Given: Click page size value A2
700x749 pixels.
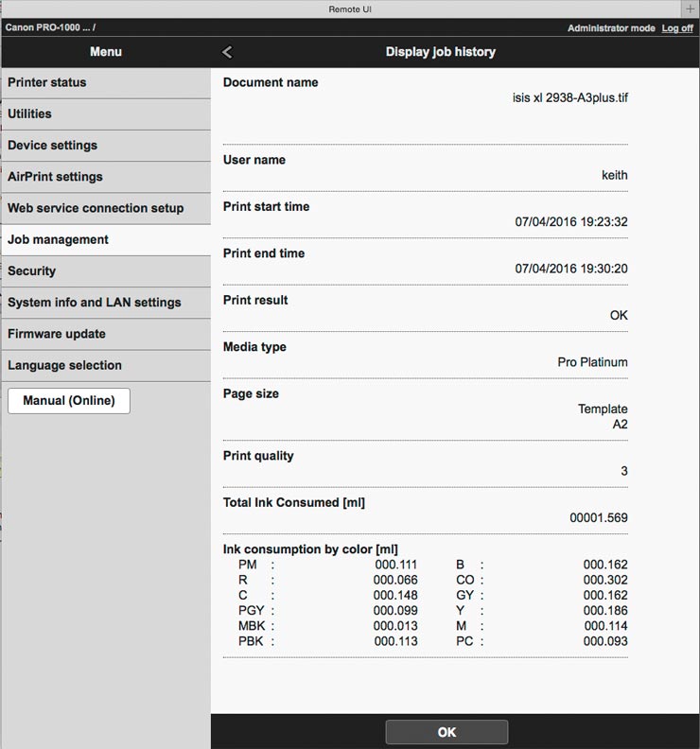Looking at the screenshot, I should pos(621,425).
